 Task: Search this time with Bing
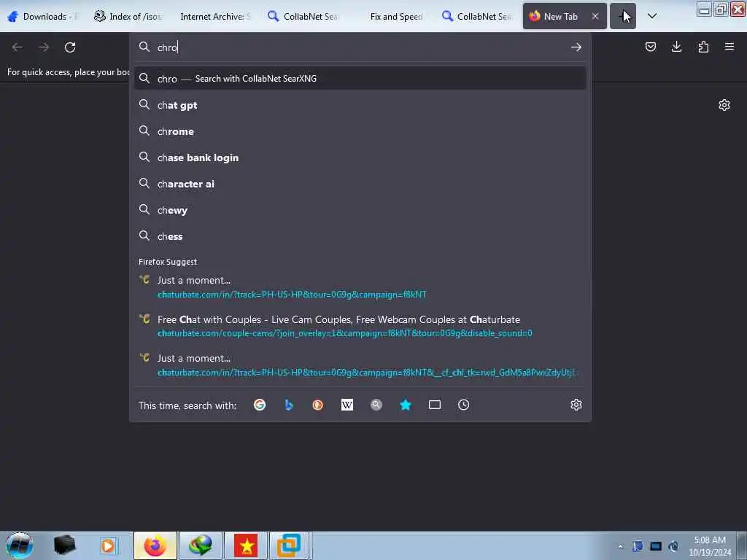point(289,405)
